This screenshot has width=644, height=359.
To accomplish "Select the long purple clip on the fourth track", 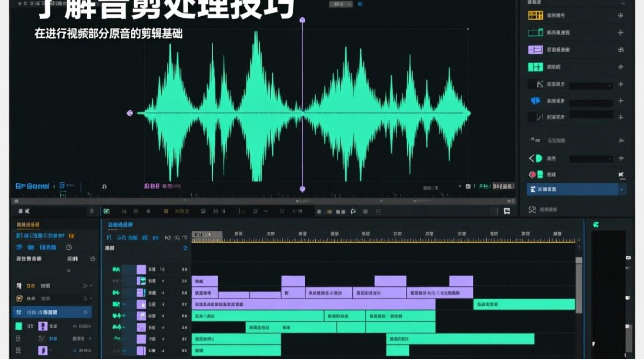I will (313, 304).
